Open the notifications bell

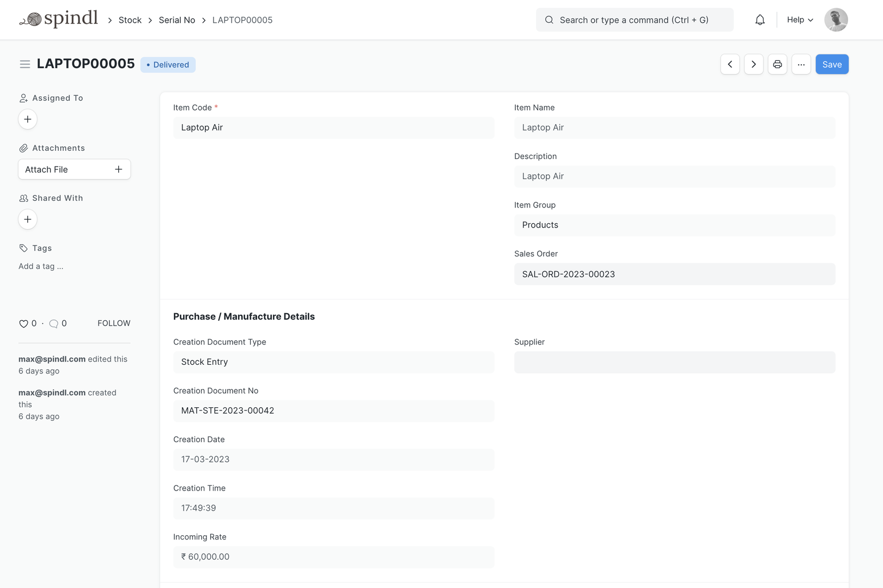point(760,20)
